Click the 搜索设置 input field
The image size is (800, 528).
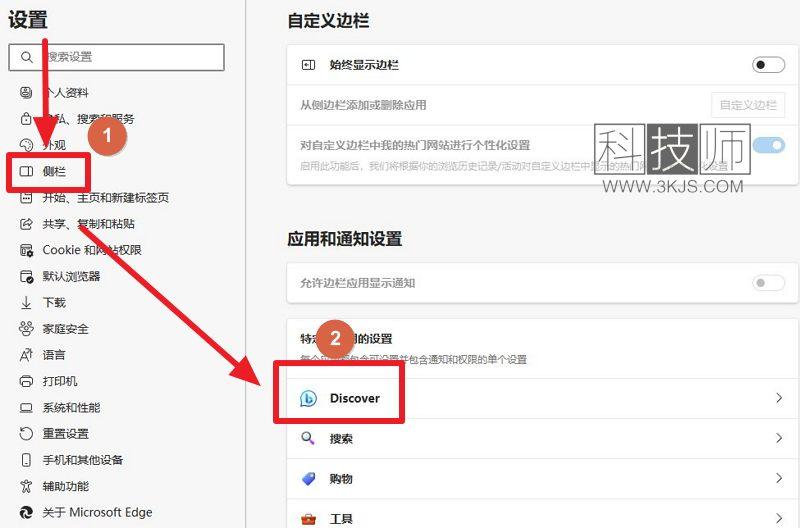[116, 57]
